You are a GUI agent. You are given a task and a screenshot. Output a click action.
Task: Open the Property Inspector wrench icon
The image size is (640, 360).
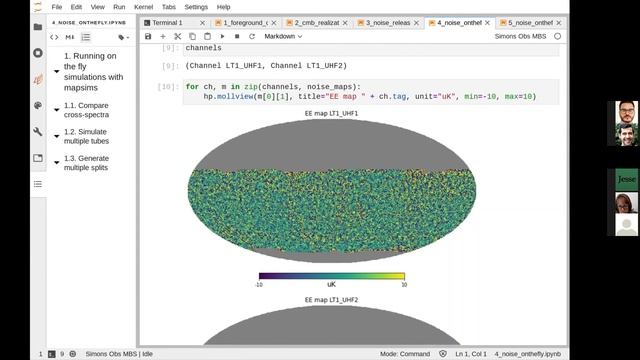click(38, 131)
